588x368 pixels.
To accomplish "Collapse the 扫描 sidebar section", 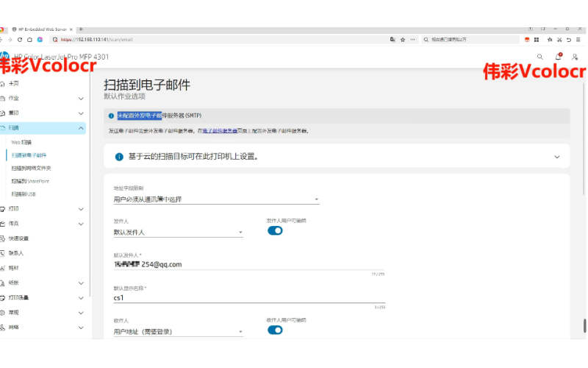I will coord(81,128).
